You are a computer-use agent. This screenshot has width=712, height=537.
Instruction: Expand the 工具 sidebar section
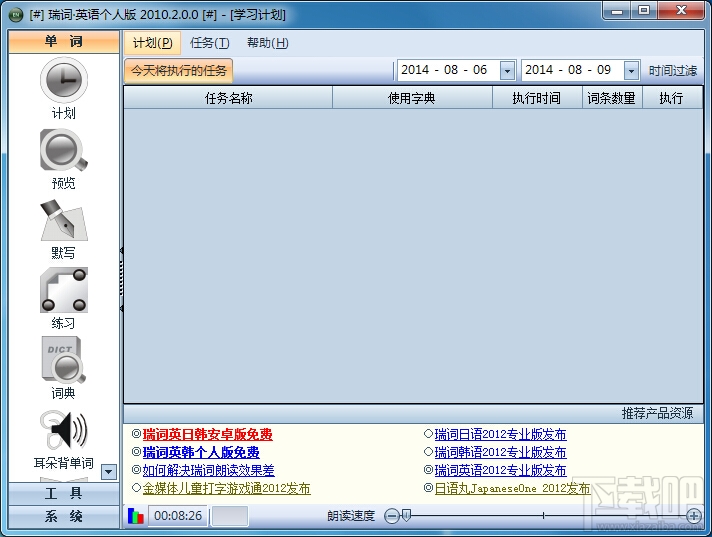[64, 493]
